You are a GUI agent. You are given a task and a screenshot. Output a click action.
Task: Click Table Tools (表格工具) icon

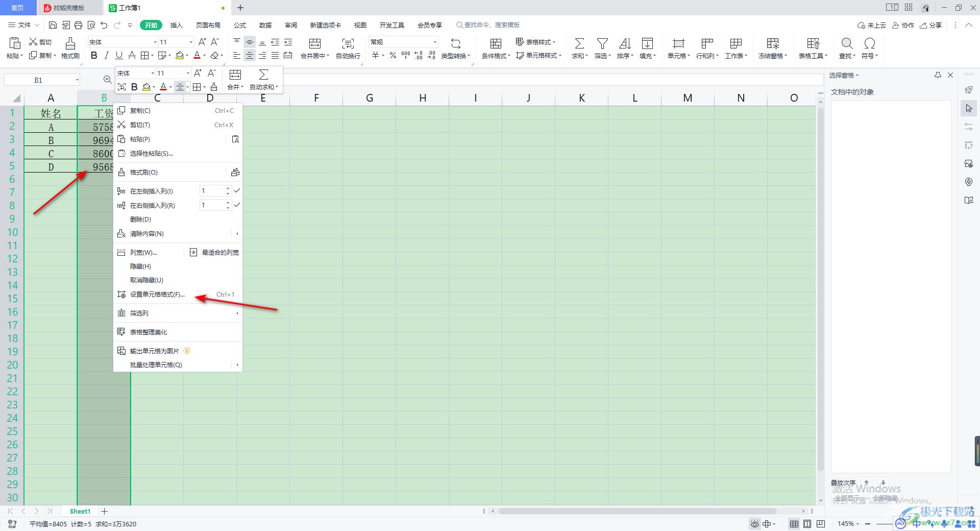pyautogui.click(x=813, y=43)
